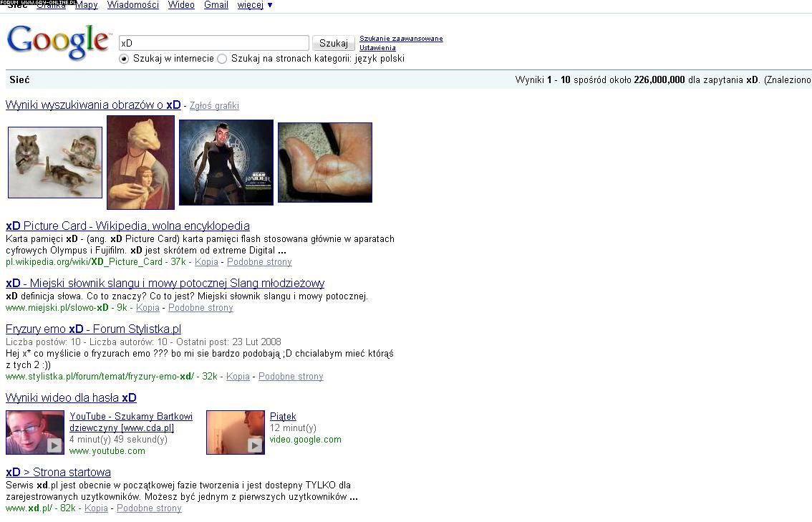Open 'Wyniki wyszukiwania obrazów o xD' link

click(x=93, y=105)
